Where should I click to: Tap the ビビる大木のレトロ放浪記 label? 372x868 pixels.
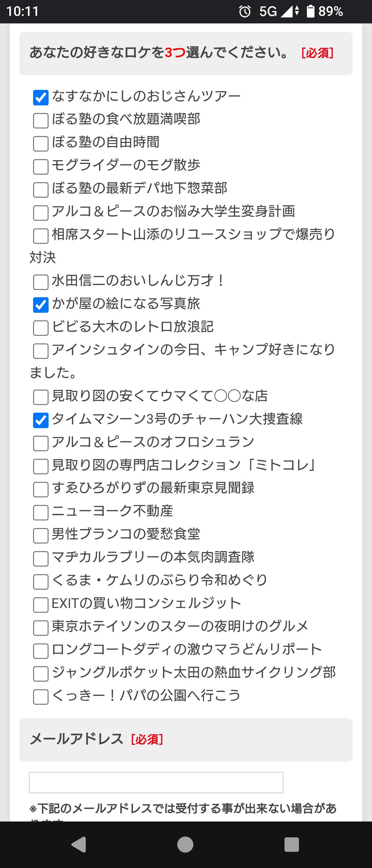(133, 327)
